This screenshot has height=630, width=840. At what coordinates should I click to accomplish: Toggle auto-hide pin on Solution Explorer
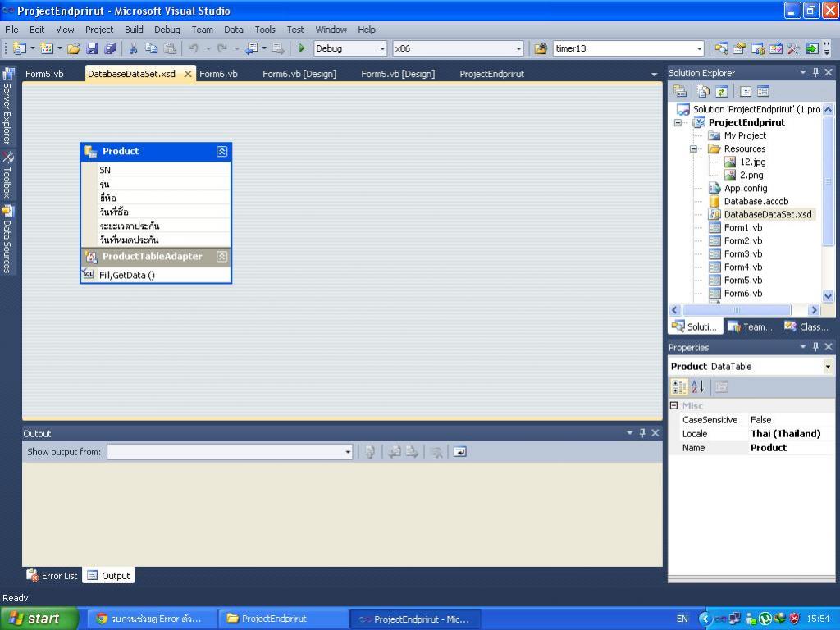coord(815,72)
